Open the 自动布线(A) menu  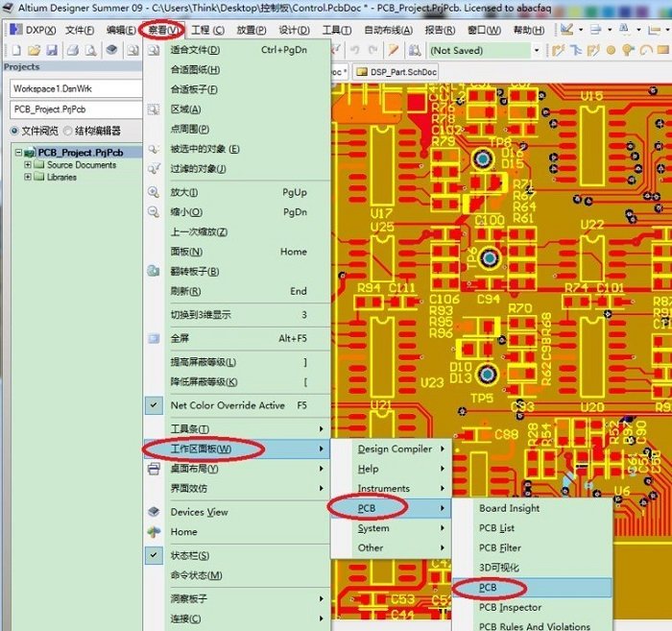pyautogui.click(x=389, y=30)
